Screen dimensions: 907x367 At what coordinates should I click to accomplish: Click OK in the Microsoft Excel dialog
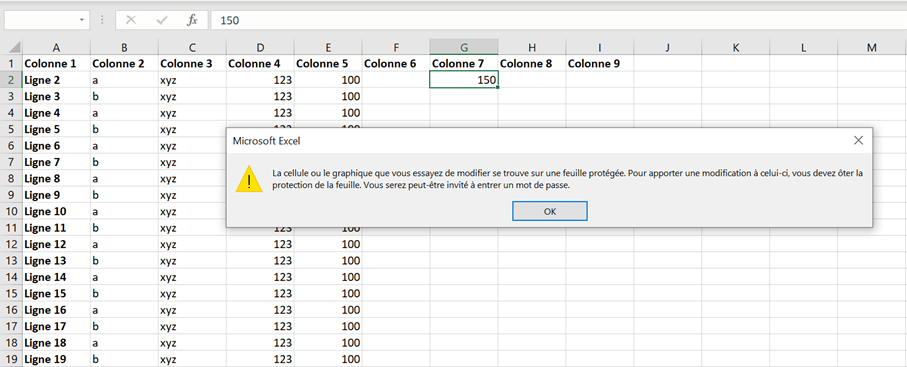coord(550,211)
